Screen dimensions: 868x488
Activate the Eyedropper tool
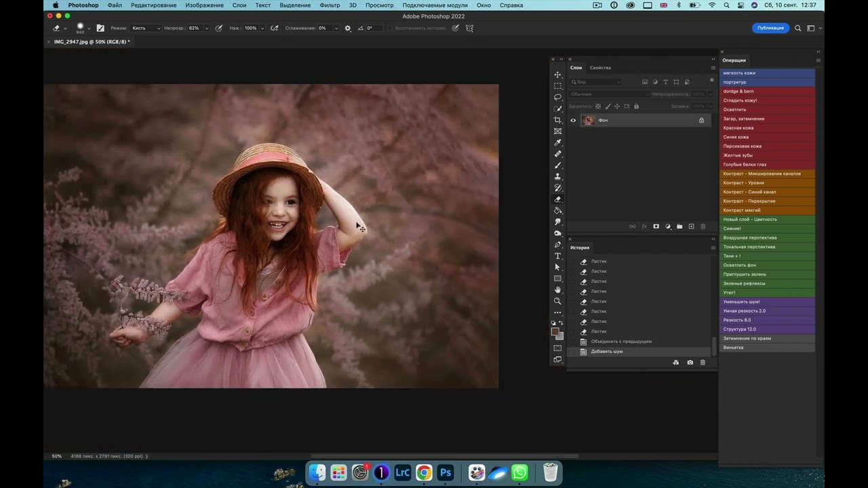tap(557, 143)
